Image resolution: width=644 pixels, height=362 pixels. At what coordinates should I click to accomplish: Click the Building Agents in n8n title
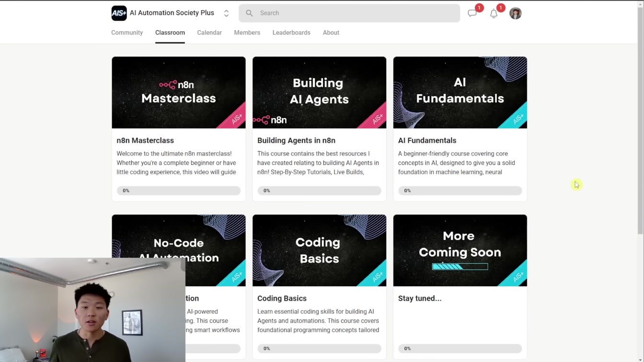pos(296,140)
